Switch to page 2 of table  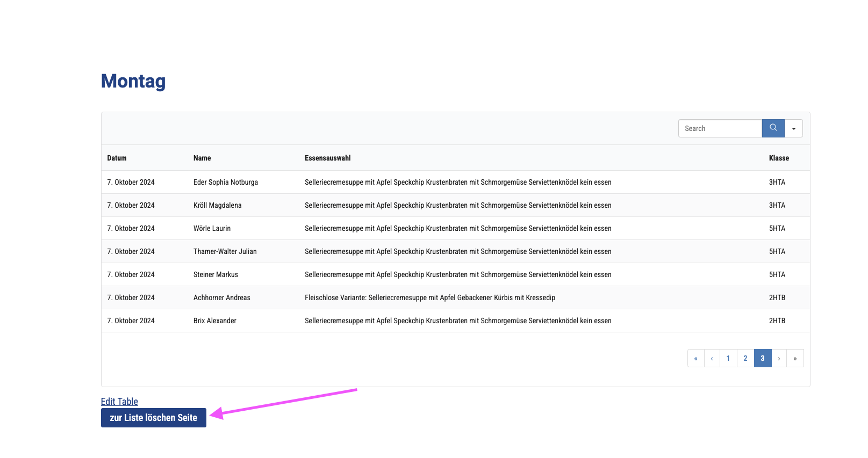click(x=745, y=358)
